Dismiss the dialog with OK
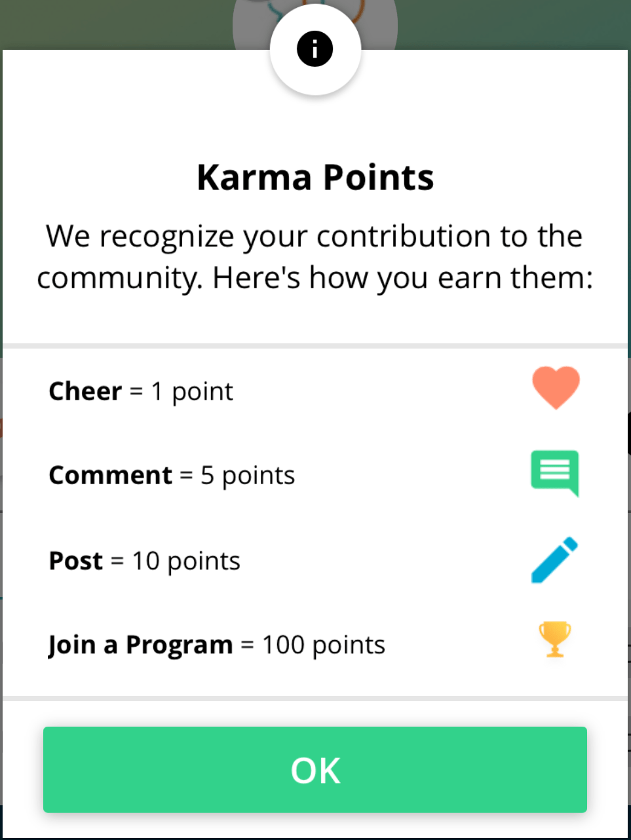This screenshot has width=631, height=840. (315, 770)
